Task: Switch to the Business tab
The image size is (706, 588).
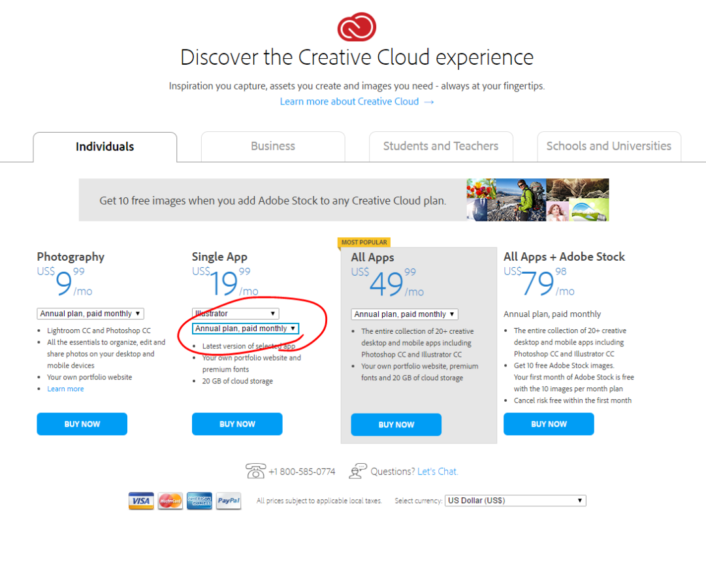Action: (272, 146)
